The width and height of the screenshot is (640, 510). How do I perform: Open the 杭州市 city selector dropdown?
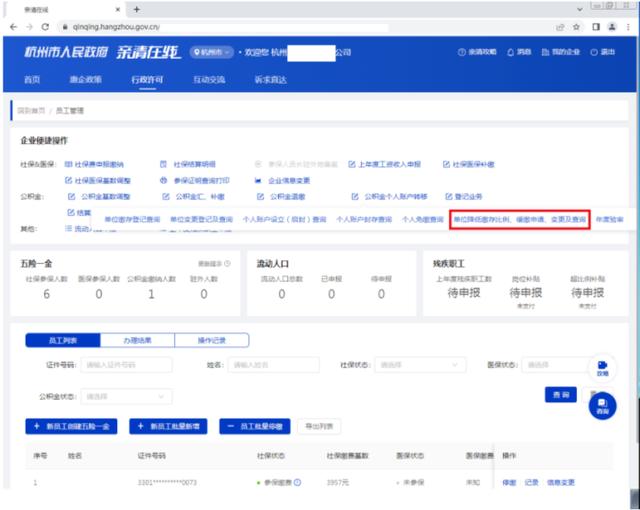[211, 52]
